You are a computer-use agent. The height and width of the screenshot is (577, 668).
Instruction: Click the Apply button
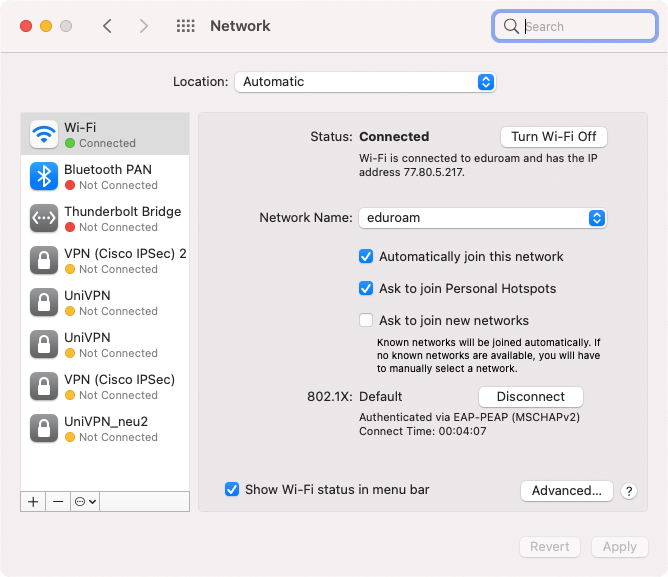(x=619, y=547)
